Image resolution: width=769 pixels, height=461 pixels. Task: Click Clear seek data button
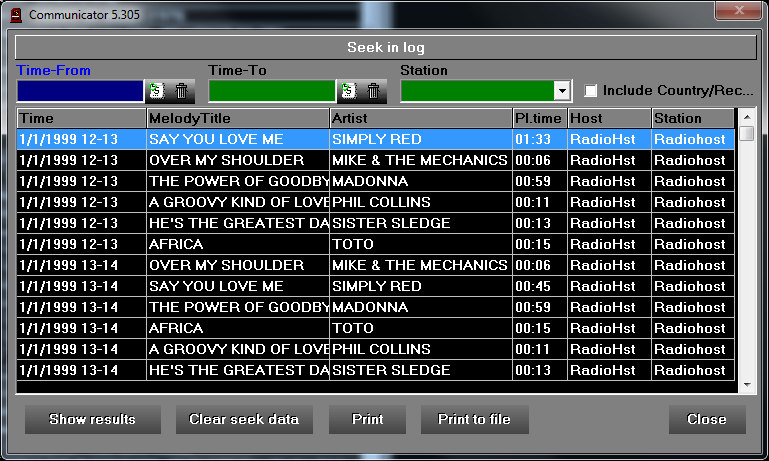(x=244, y=419)
